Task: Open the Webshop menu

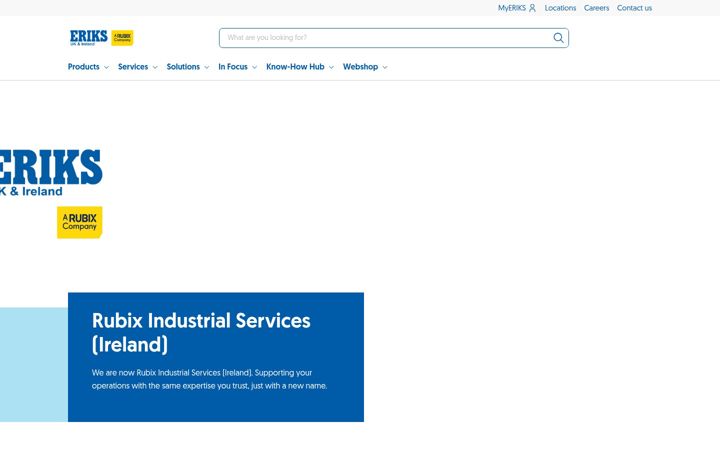Action: pyautogui.click(x=360, y=67)
